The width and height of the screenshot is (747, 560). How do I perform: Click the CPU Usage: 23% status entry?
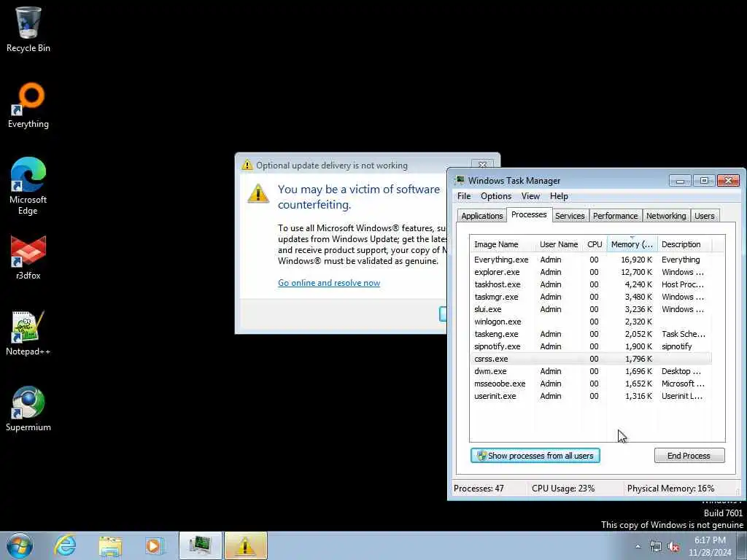coord(563,489)
